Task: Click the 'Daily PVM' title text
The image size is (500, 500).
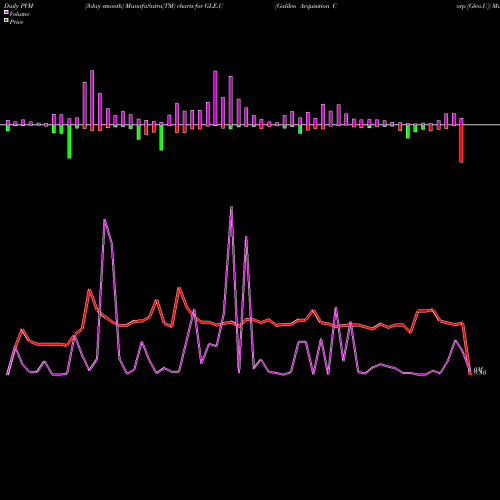Action: pyautogui.click(x=19, y=6)
